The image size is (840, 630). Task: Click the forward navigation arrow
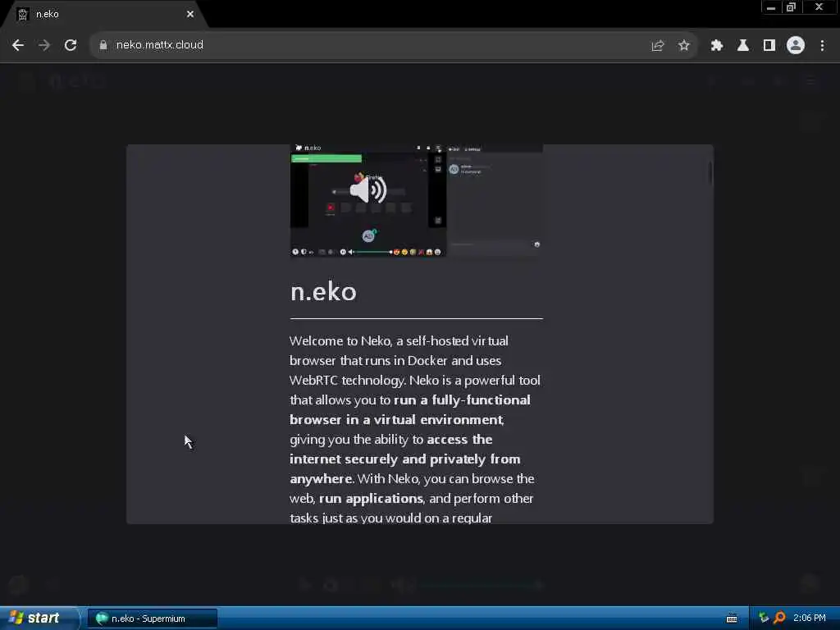click(44, 45)
